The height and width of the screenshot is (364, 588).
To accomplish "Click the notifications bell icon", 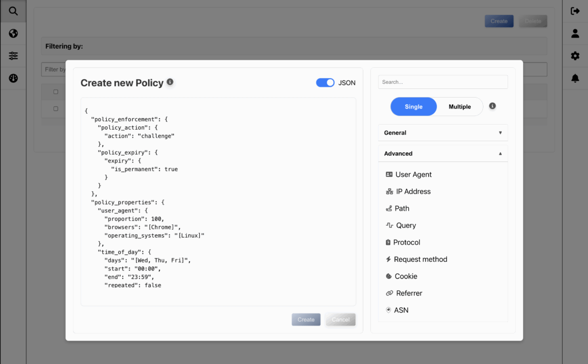I will [575, 78].
